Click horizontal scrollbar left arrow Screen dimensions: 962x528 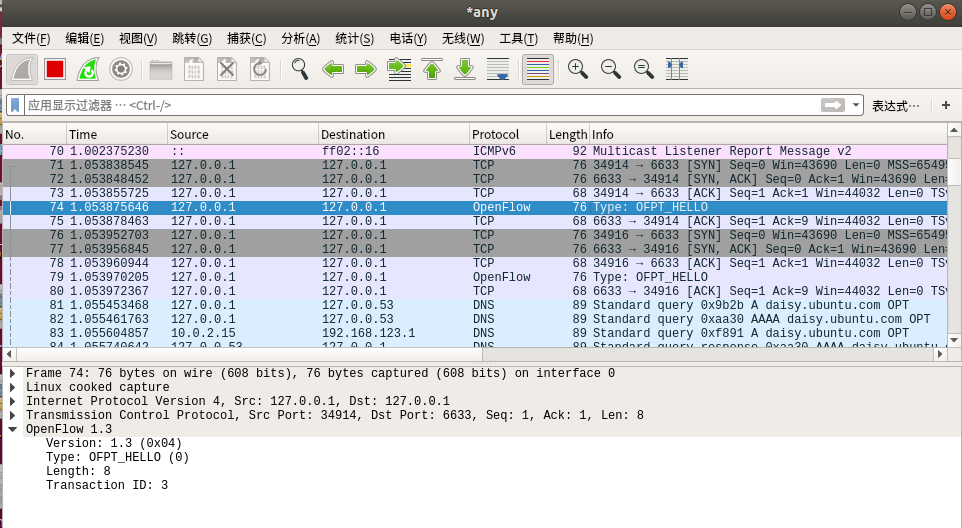[x=9, y=354]
